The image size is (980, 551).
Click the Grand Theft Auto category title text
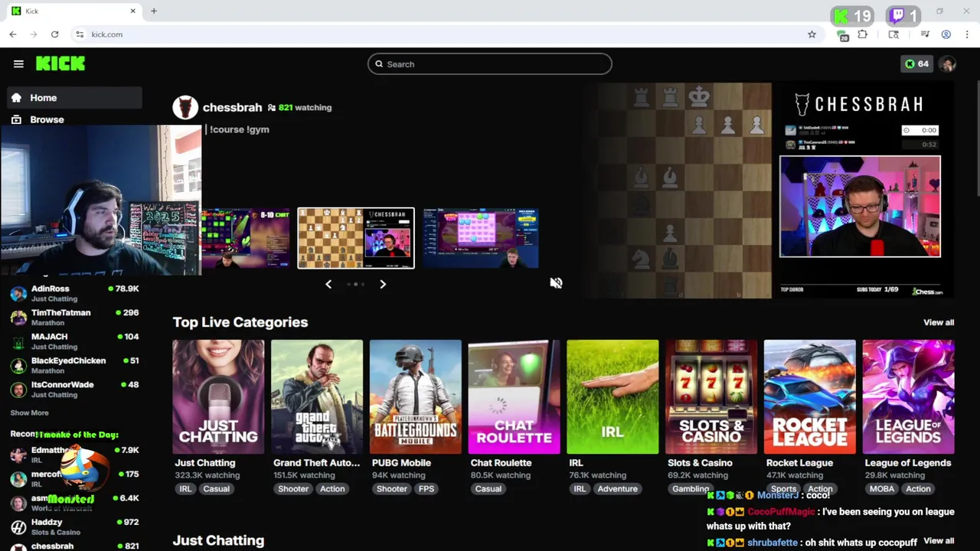(316, 463)
